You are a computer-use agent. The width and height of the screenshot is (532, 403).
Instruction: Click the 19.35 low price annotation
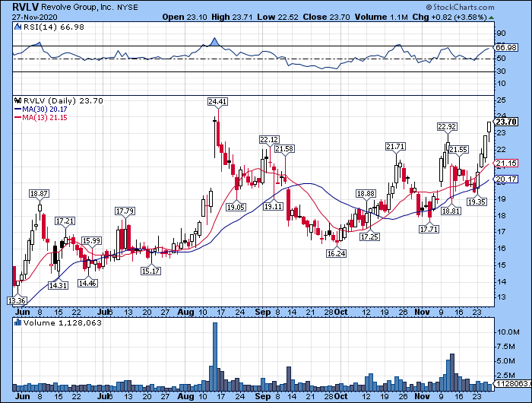[x=477, y=202]
